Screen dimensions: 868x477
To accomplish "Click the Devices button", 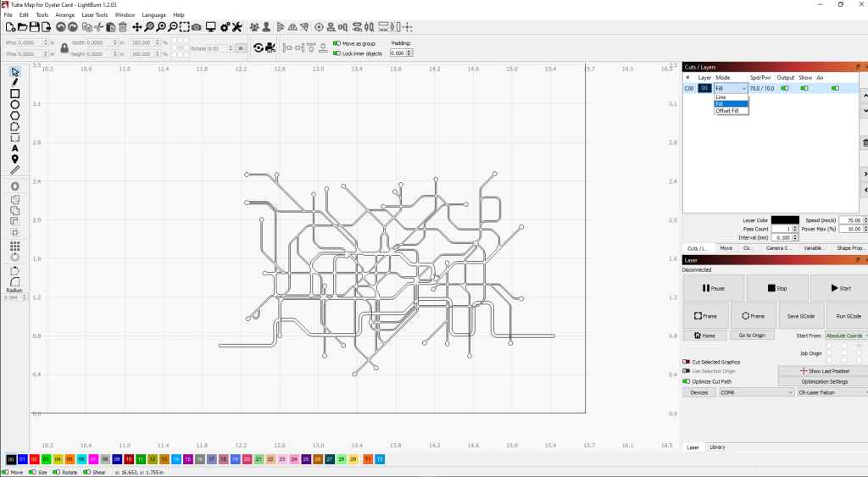I will point(699,392).
